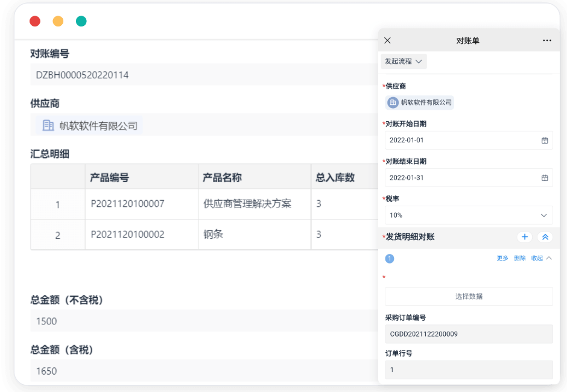The height and width of the screenshot is (392, 567).
Task: Click the 总金额（含税） field 1650
Action: [x=204, y=371]
